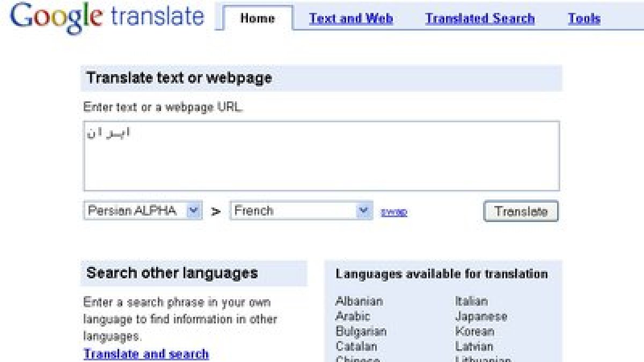
Task: Open the Text and Web tab
Action: (x=351, y=19)
